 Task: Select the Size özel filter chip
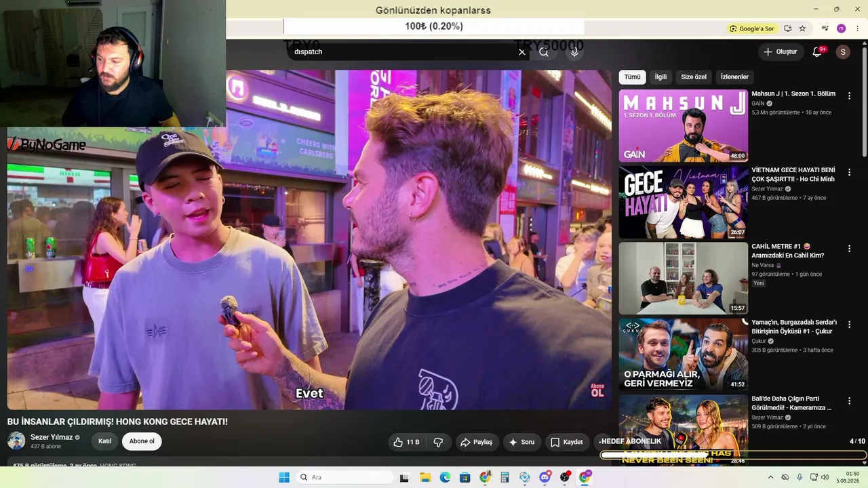pyautogui.click(x=694, y=77)
